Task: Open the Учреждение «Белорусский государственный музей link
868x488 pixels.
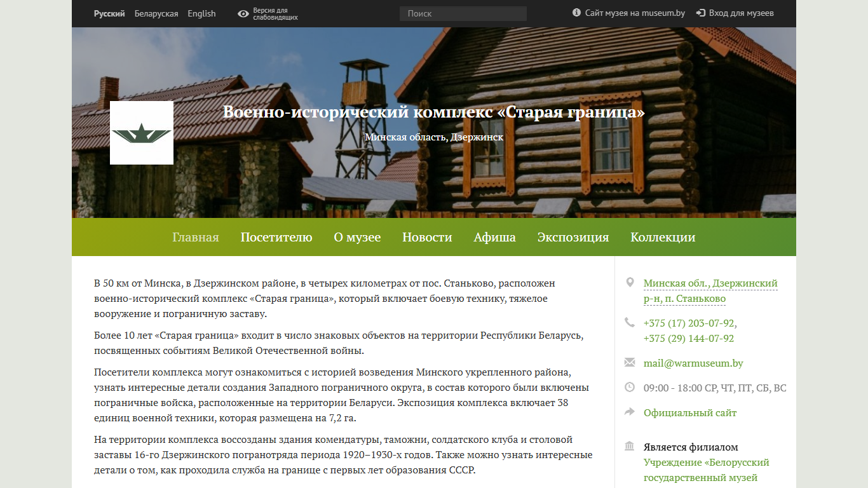Action: (x=707, y=470)
